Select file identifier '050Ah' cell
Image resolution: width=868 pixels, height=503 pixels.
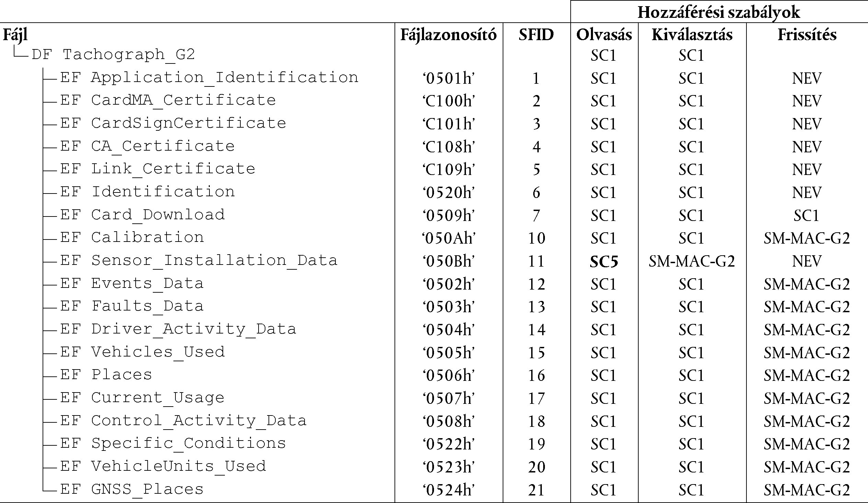click(448, 238)
